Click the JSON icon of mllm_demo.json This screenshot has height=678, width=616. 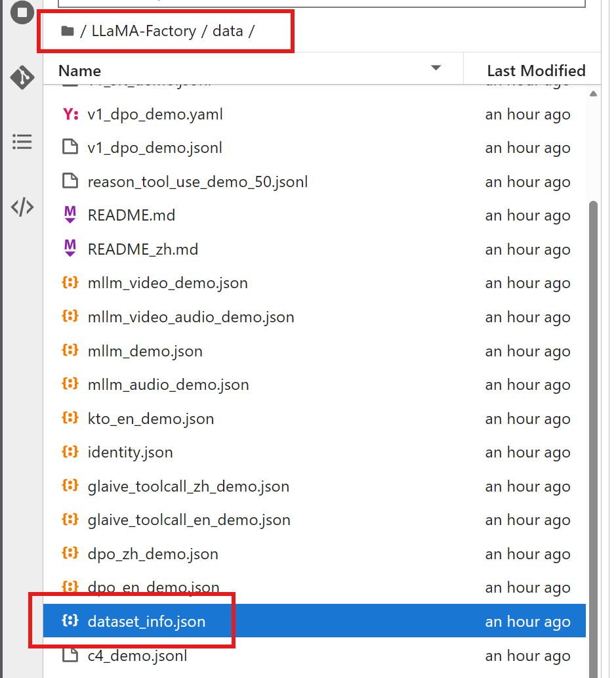click(x=70, y=350)
